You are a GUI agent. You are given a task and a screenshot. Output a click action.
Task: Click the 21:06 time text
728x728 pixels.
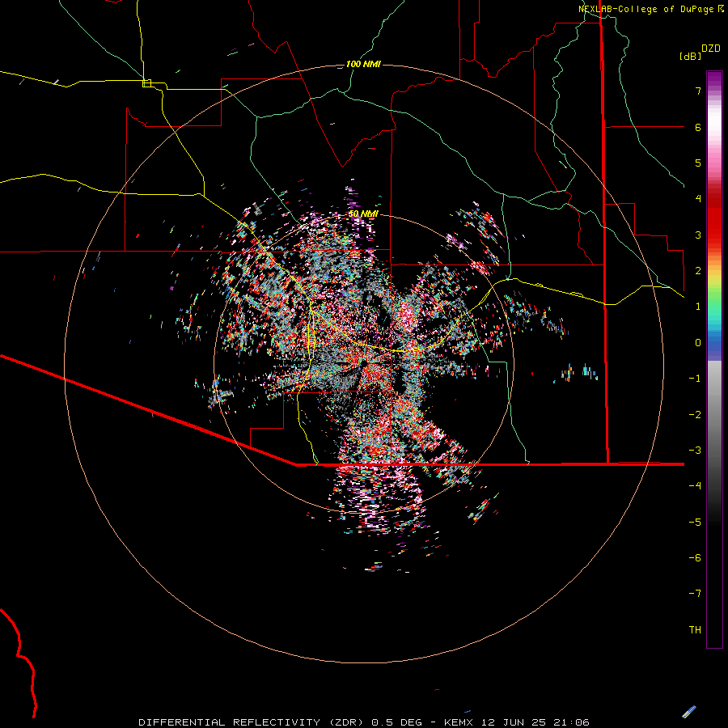pos(571,722)
